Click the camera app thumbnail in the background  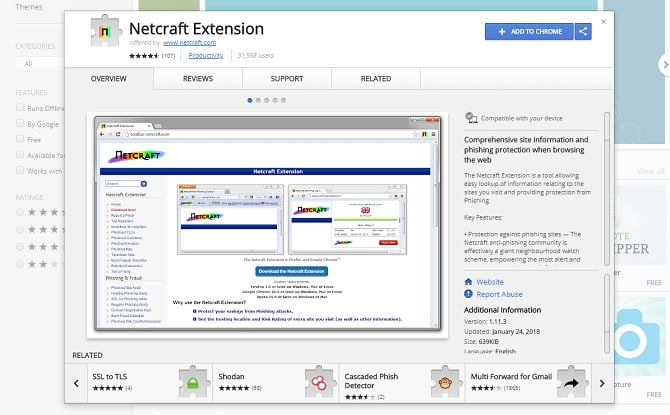pyautogui.click(x=640, y=338)
